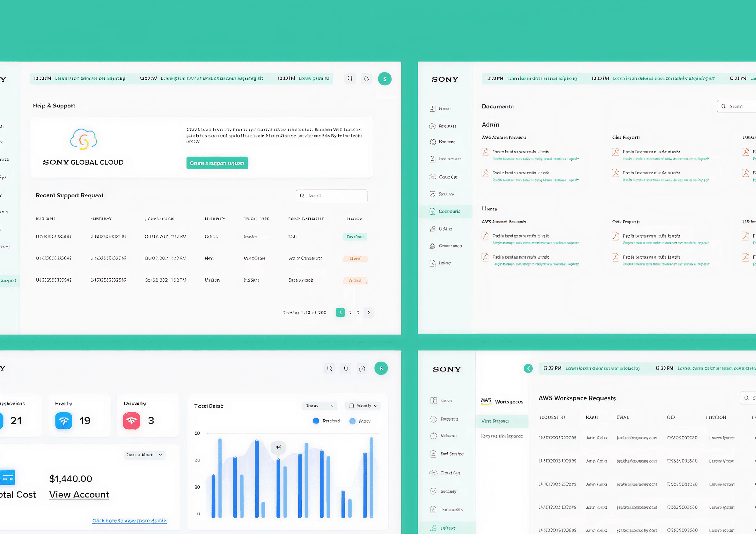756x534 pixels.
Task: Click the blue Healthy wifi status icon
Action: coord(64,420)
